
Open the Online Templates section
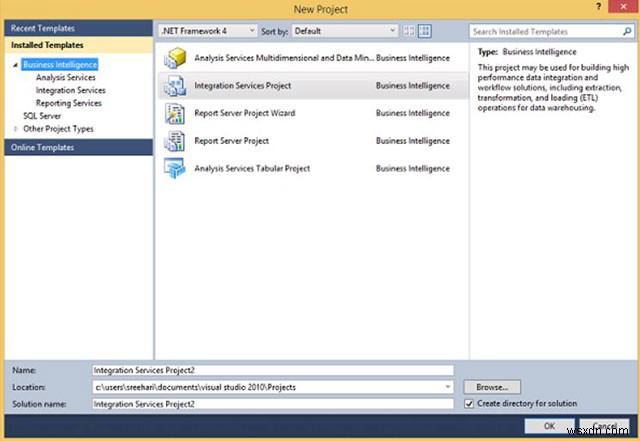pyautogui.click(x=78, y=147)
